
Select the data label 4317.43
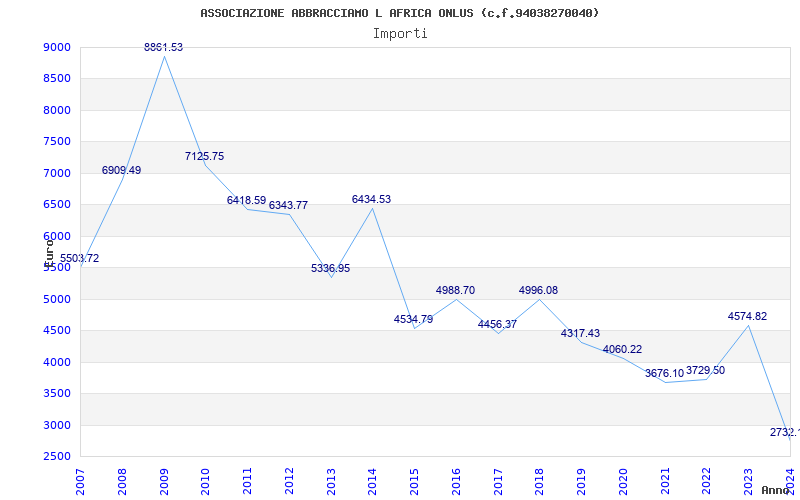pyautogui.click(x=580, y=334)
